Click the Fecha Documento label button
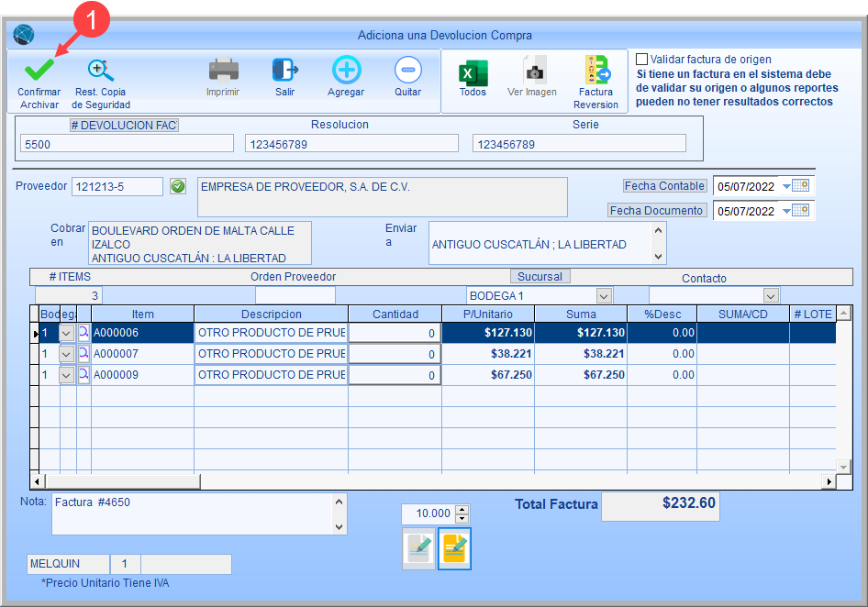 click(x=657, y=210)
